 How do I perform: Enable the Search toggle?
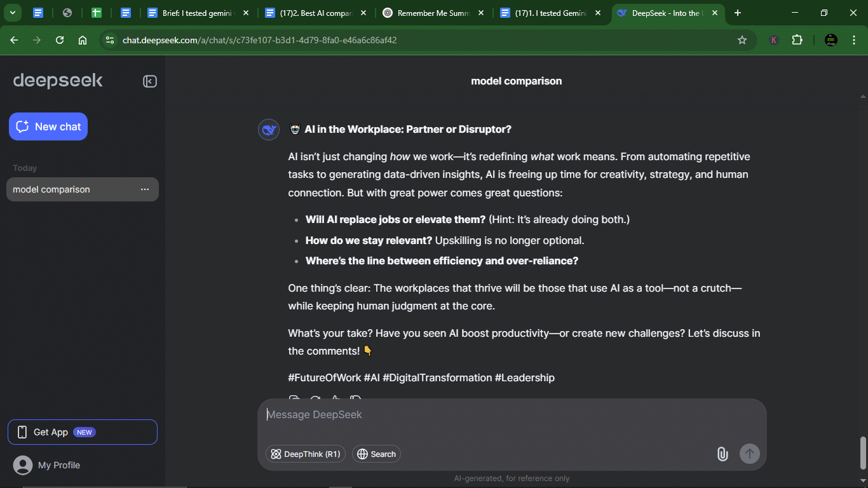click(376, 454)
